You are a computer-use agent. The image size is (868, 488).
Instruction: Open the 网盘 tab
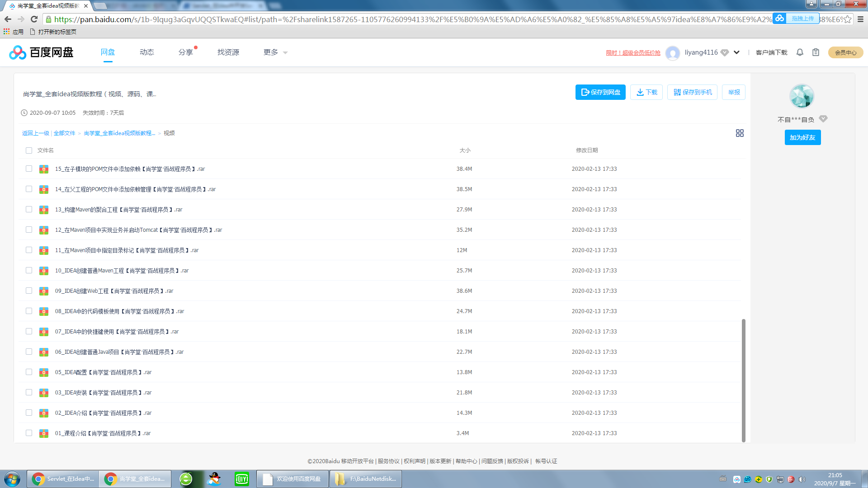(x=108, y=52)
